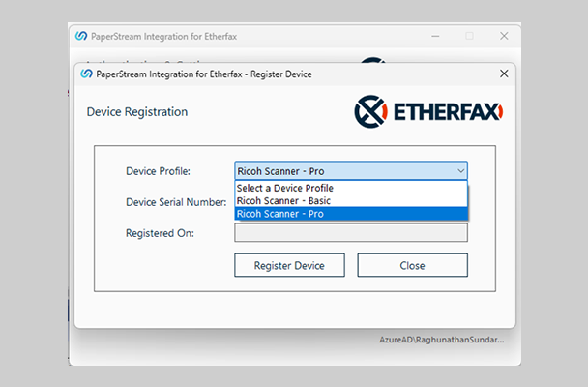The image size is (588, 387).
Task: Maximize the main PaperStream window
Action: (x=469, y=36)
